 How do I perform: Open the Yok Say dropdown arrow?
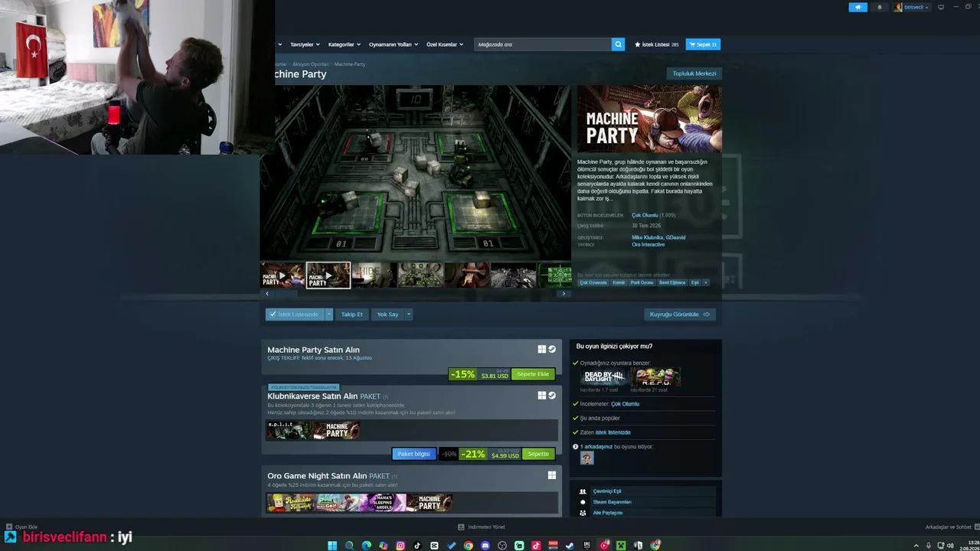coord(409,315)
